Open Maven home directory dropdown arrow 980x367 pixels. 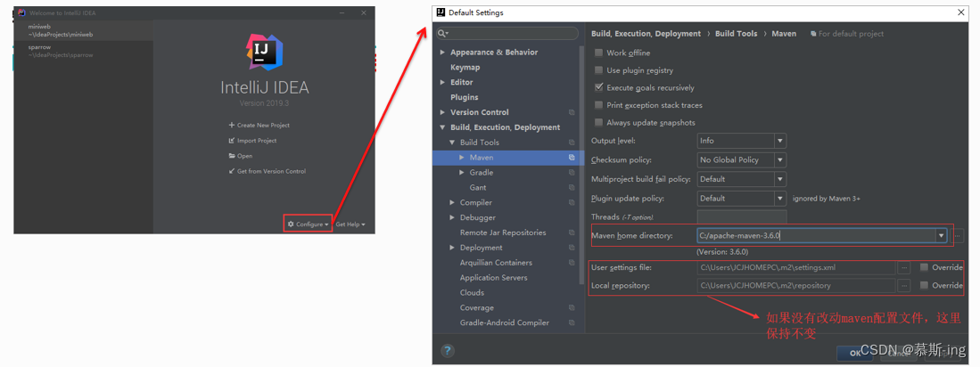[941, 236]
